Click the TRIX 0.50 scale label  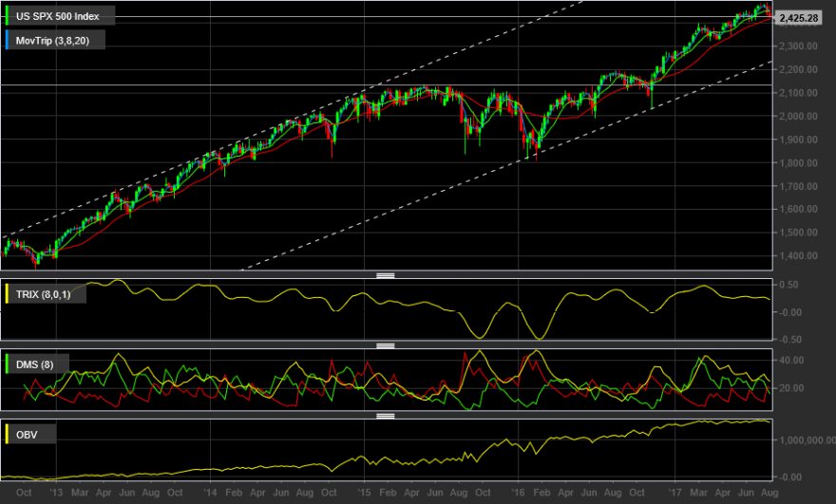point(789,285)
